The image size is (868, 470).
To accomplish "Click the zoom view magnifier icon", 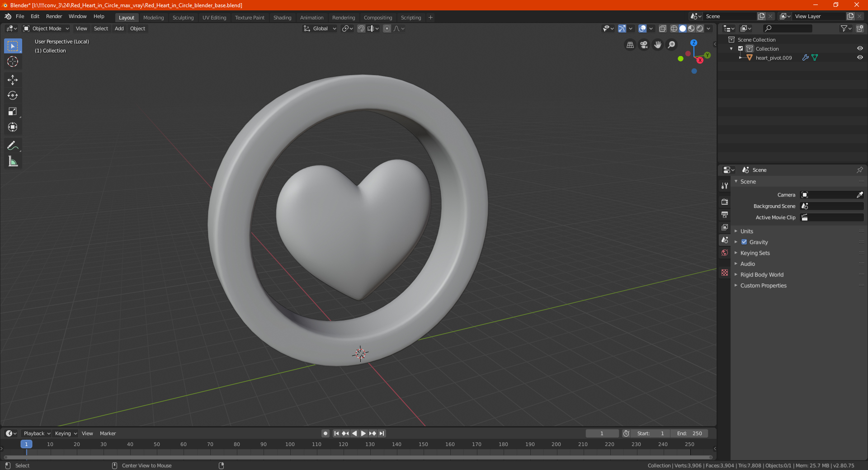I will point(672,45).
